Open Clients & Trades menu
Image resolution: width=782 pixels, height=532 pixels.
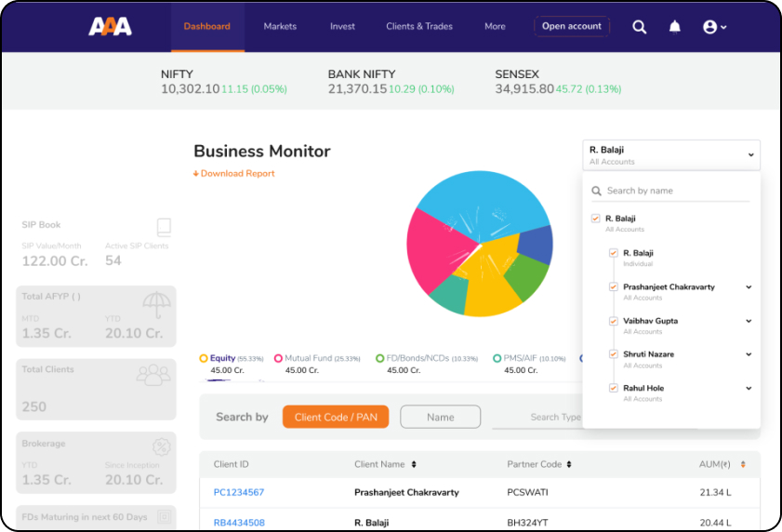pos(419,26)
